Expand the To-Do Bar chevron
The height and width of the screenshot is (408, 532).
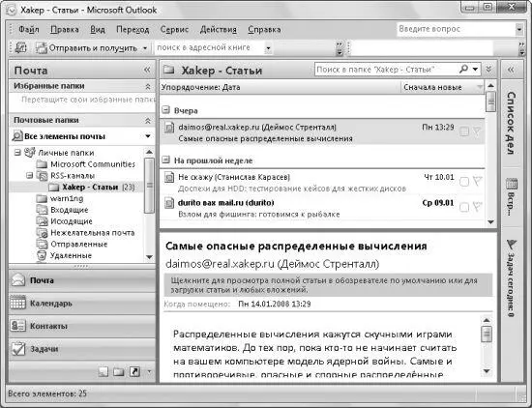pos(511,70)
